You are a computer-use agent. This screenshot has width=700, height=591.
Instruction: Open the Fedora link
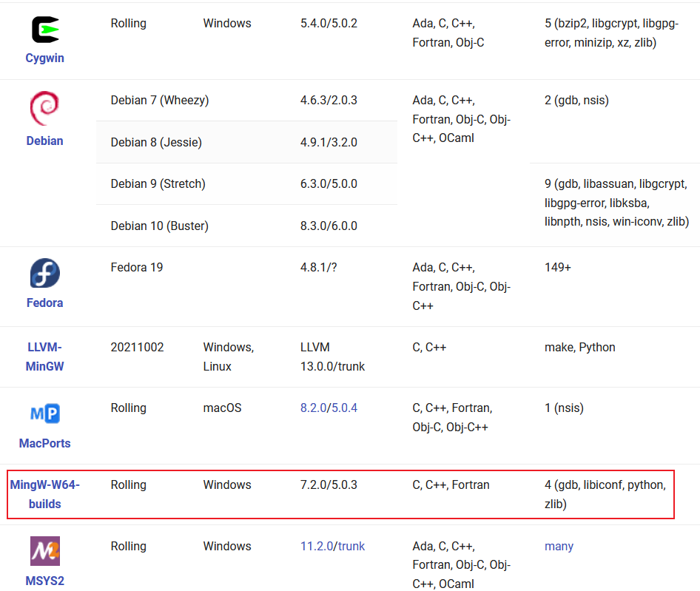coord(44,303)
